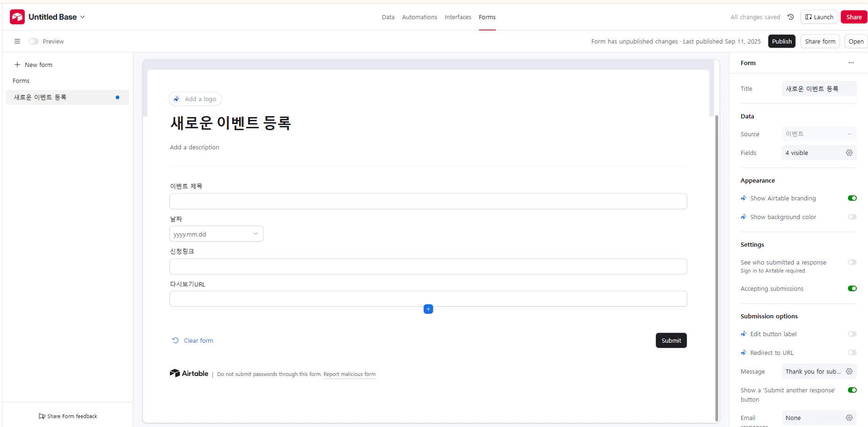Viewport: 868px width, 427px height.
Task: Click the unsaved-changes blue dot on form row
Action: pyautogui.click(x=118, y=97)
